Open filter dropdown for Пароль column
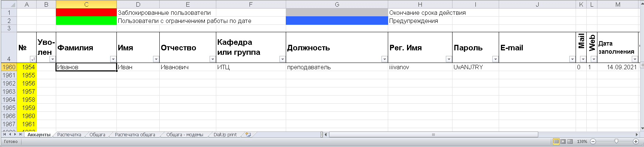Viewport: 644px width, 147px height. 495,59
